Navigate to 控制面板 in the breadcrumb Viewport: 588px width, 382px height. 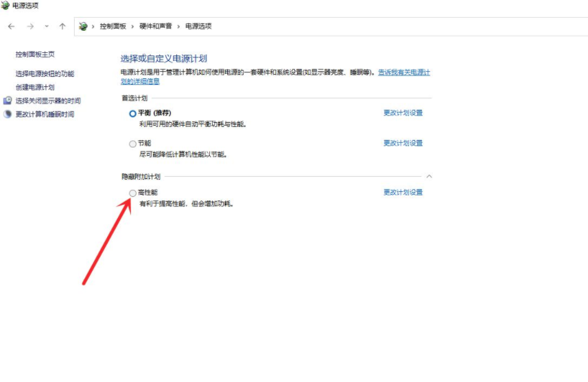point(113,26)
